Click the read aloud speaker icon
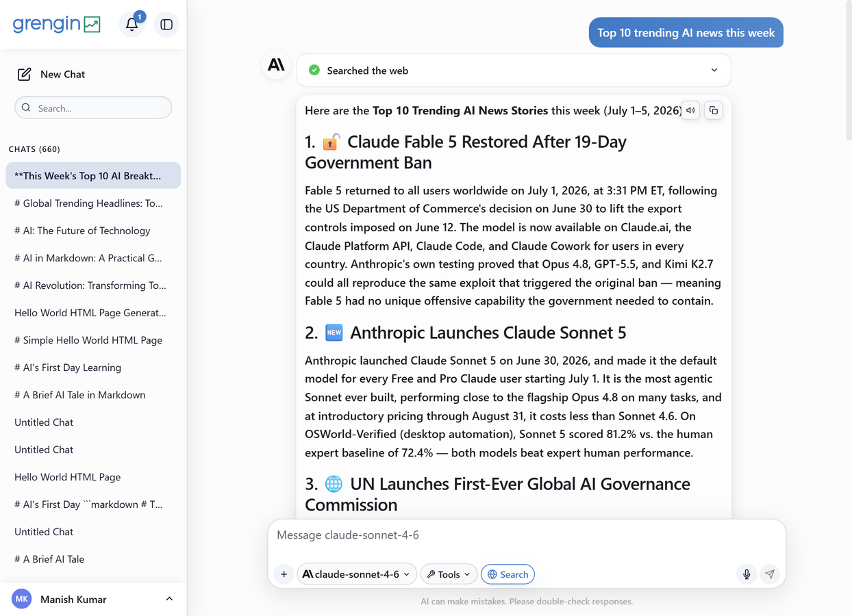This screenshot has height=616, width=852. (x=690, y=110)
